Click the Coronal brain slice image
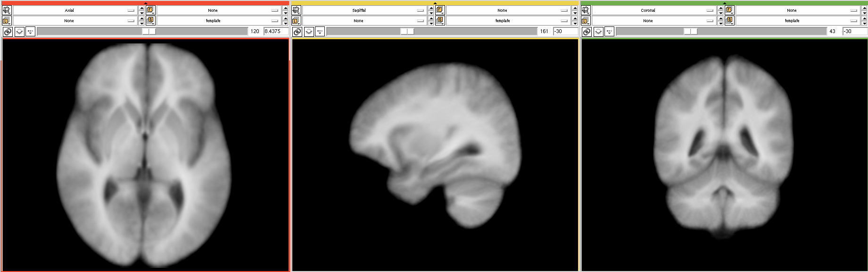The width and height of the screenshot is (868, 272). pos(724,146)
